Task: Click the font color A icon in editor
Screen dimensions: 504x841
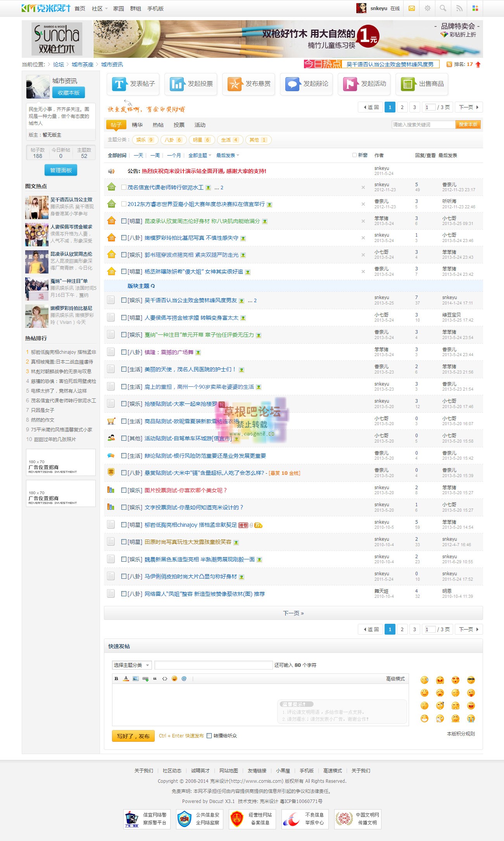Action: pyautogui.click(x=126, y=678)
